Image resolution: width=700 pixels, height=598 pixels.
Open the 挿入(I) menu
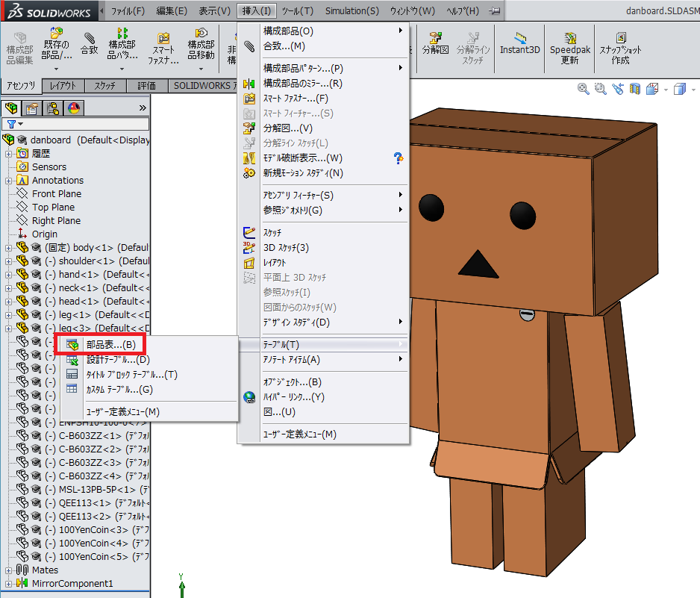[x=257, y=10]
